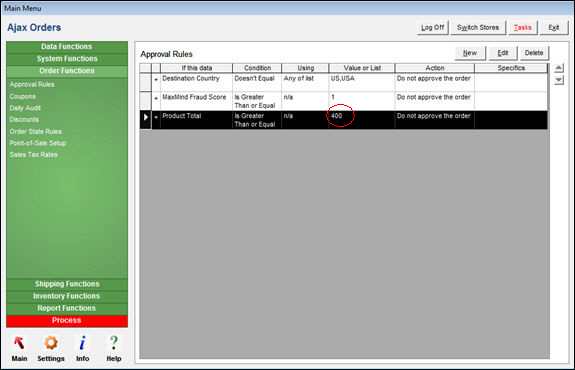Image resolution: width=575 pixels, height=370 pixels.
Task: Click the red Process bar
Action: 67,320
